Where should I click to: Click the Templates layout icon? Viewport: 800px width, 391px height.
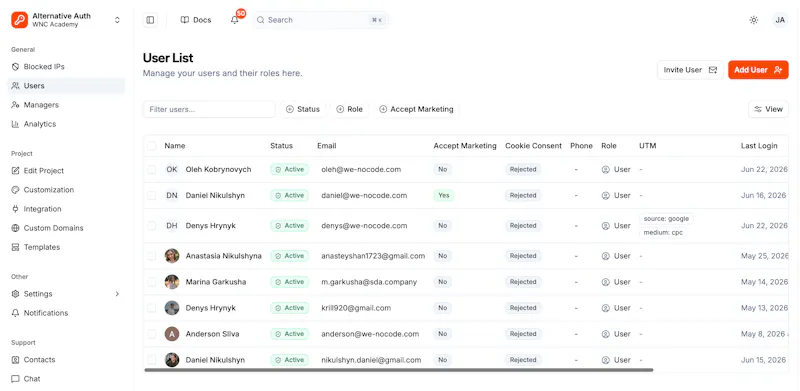point(15,247)
